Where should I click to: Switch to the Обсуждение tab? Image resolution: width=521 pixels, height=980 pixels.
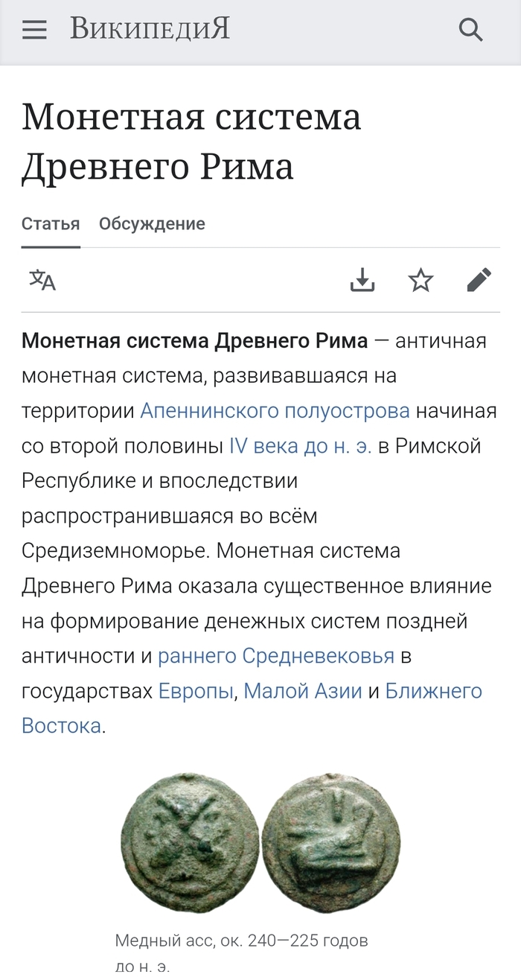coord(151,223)
